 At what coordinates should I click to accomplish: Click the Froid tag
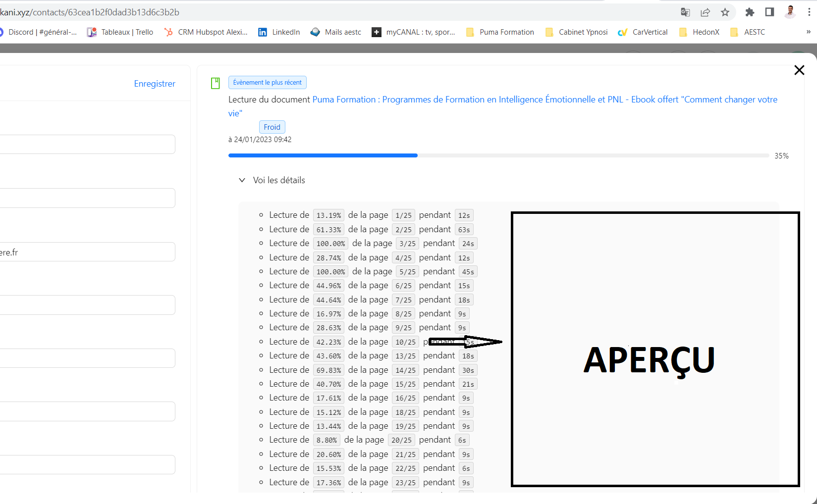(x=272, y=127)
